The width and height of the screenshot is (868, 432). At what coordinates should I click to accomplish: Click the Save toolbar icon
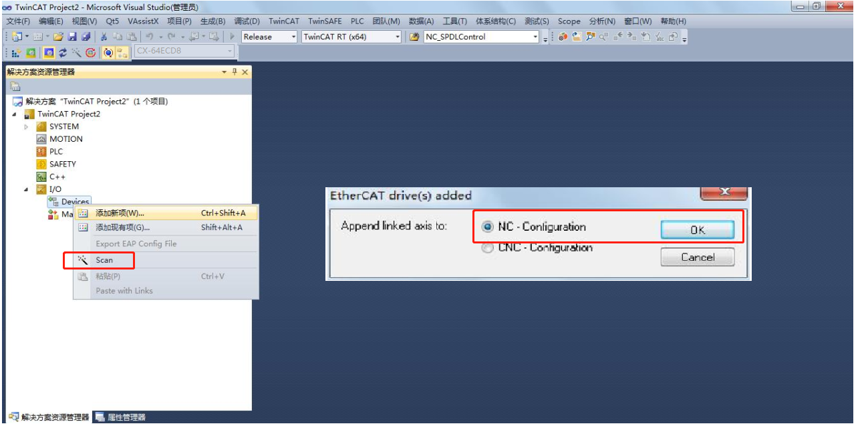[72, 37]
